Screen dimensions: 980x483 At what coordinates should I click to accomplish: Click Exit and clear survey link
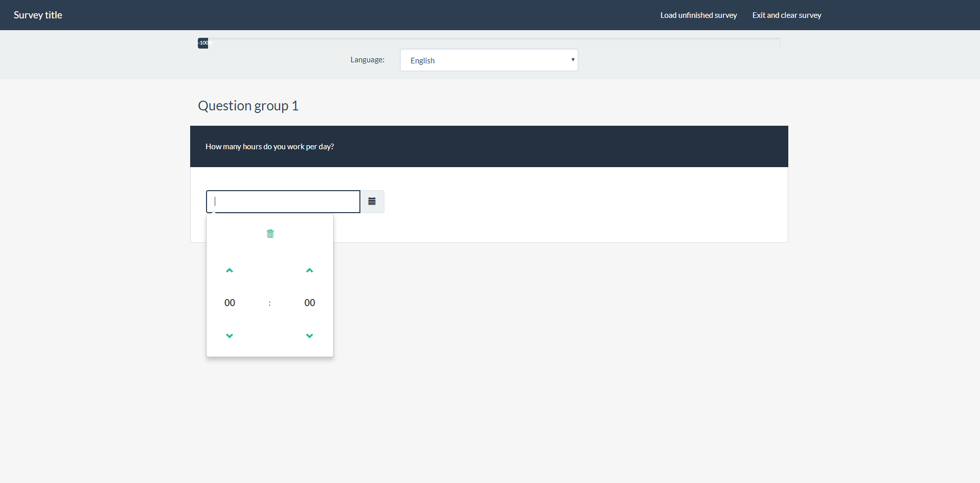pos(786,15)
